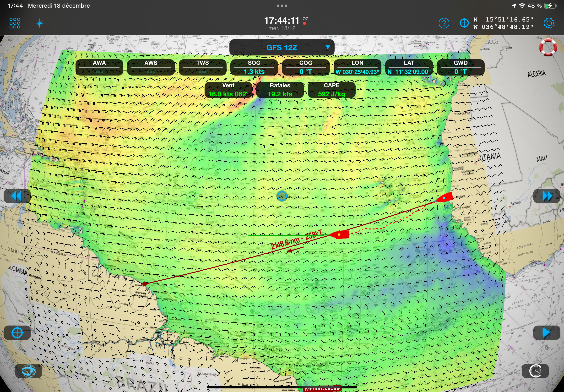Tap the crosshair position icon beside coordinates
The height and width of the screenshot is (392, 564).
(464, 23)
